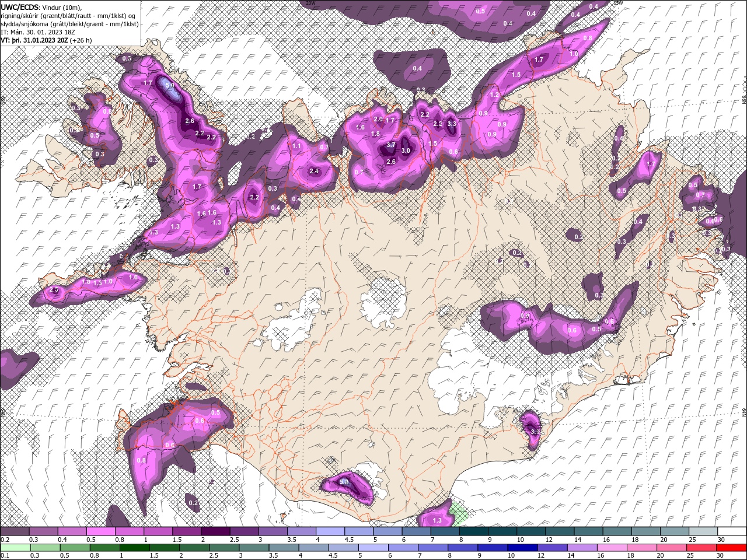
Task: Click the 20W longitude label
Action: (x=311, y=3)
